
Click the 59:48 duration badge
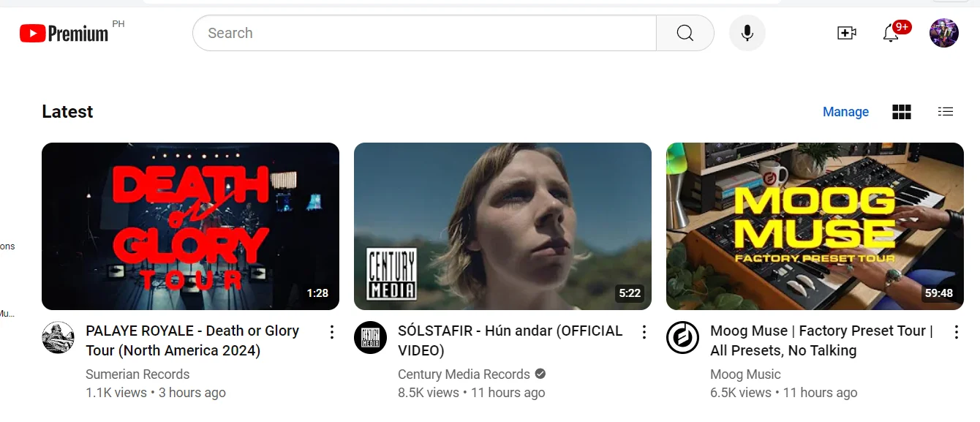point(939,293)
